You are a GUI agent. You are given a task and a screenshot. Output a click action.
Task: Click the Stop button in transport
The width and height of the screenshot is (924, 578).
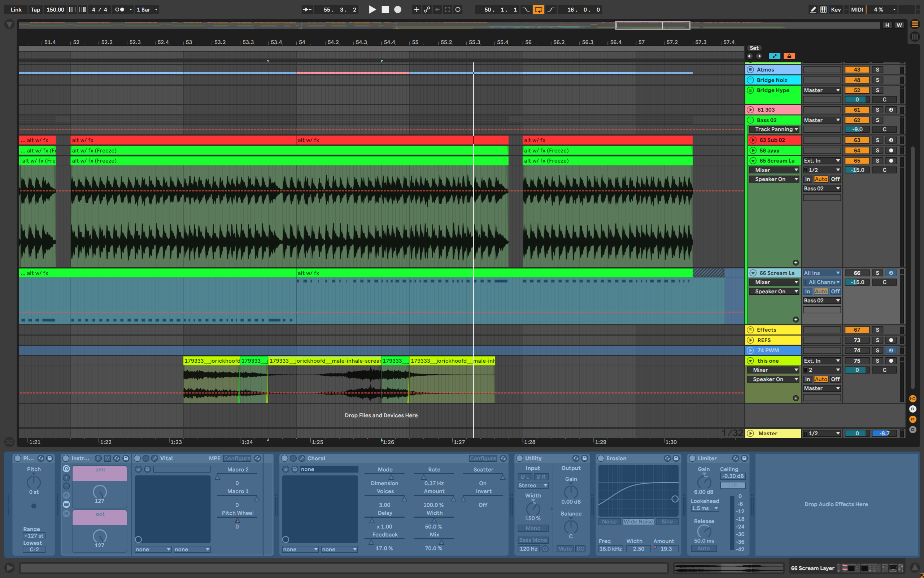pyautogui.click(x=385, y=9)
